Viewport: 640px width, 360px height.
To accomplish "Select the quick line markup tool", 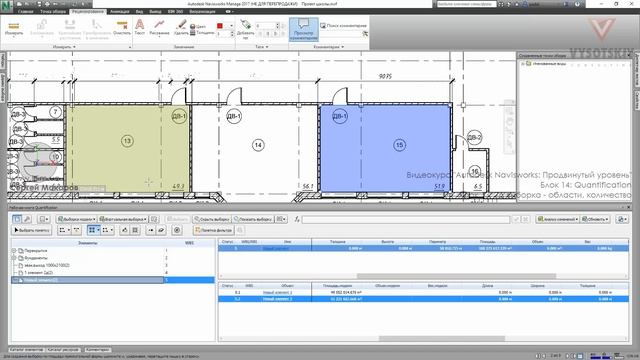I will [76, 230].
